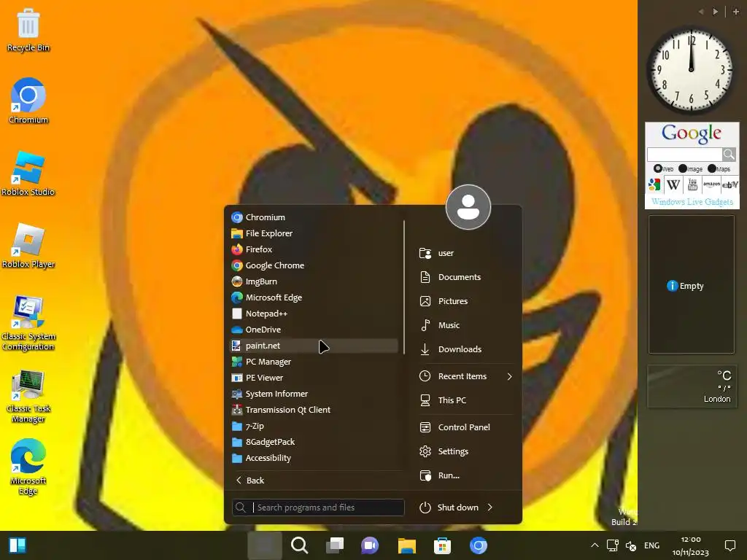Image resolution: width=747 pixels, height=560 pixels.
Task: Click the Search programs and files box
Action: click(318, 507)
